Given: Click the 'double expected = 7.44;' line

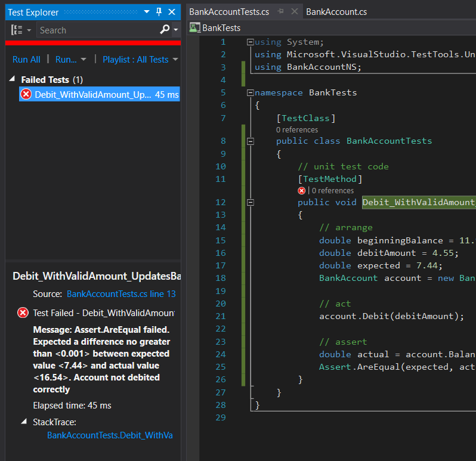Looking at the screenshot, I should [381, 265].
